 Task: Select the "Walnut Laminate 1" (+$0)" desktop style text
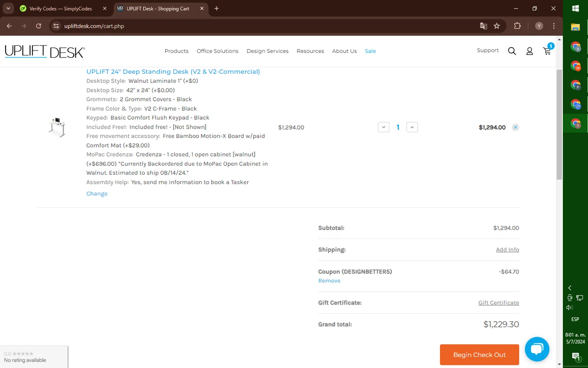163,81
